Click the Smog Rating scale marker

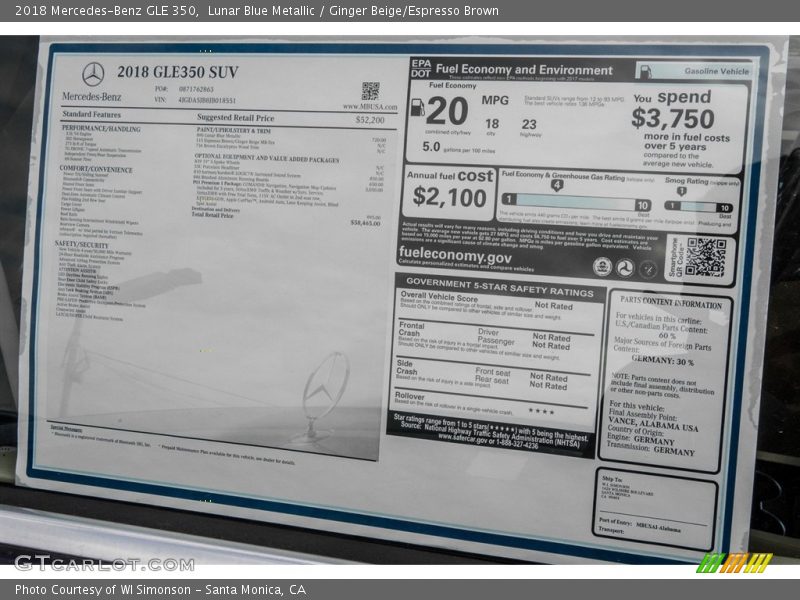tap(682, 192)
